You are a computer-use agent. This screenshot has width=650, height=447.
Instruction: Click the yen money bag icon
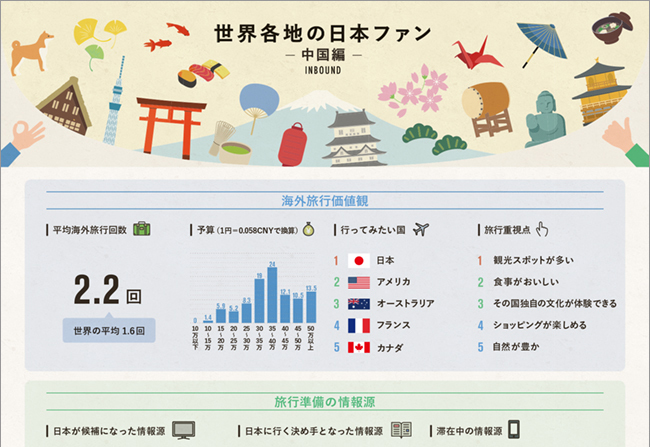(308, 229)
